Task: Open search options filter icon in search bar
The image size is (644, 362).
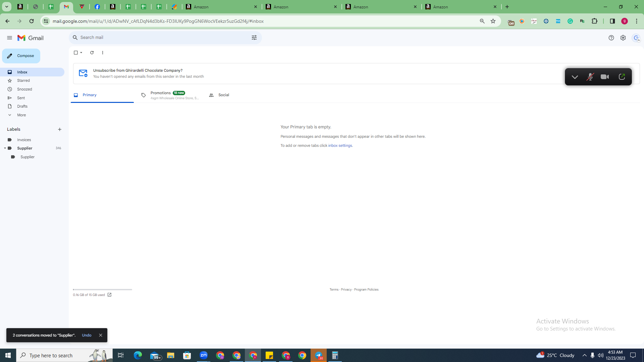Action: click(x=254, y=38)
